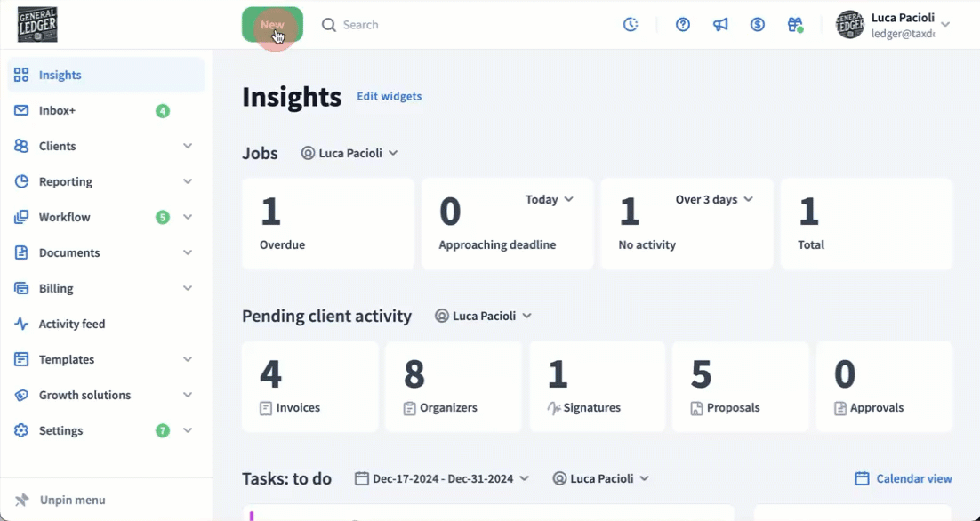Open the help question mark icon
This screenshot has height=521, width=980.
tap(683, 25)
